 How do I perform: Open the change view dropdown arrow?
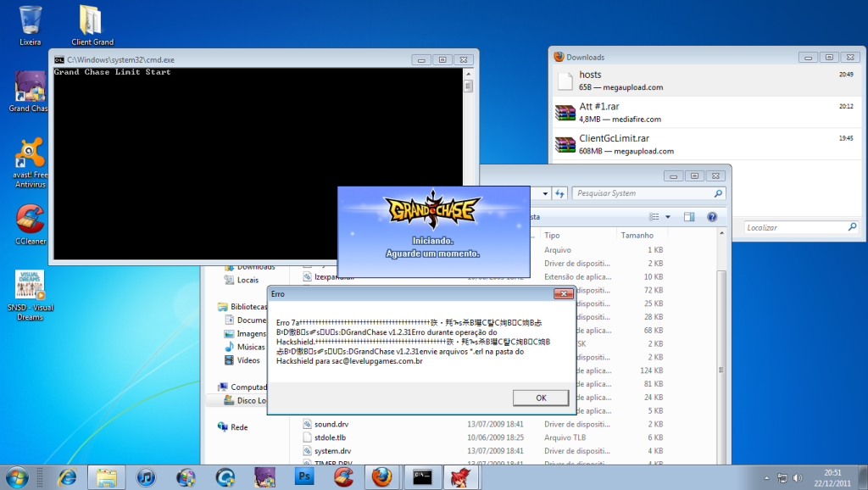[x=668, y=217]
